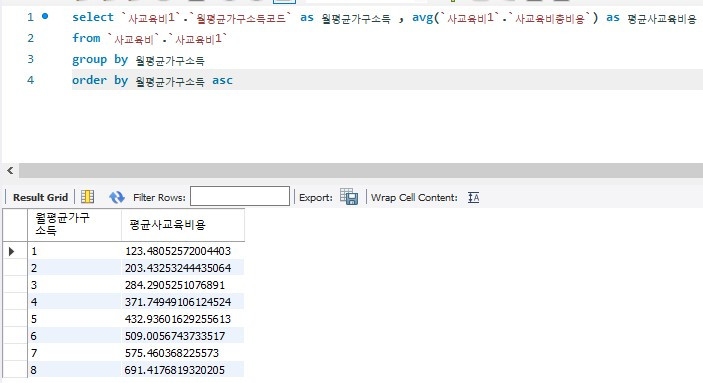Click the avg function in the query
Image resolution: width=703 pixels, height=383 pixels.
tap(423, 18)
